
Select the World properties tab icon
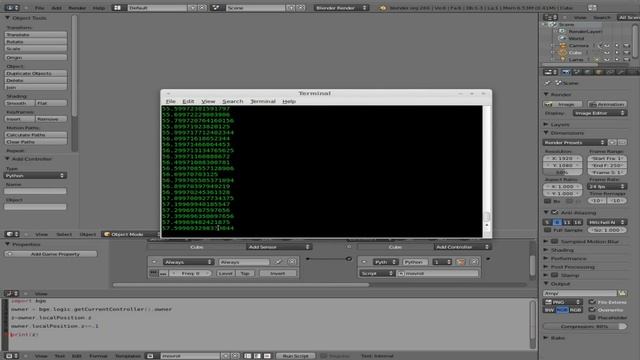587,72
